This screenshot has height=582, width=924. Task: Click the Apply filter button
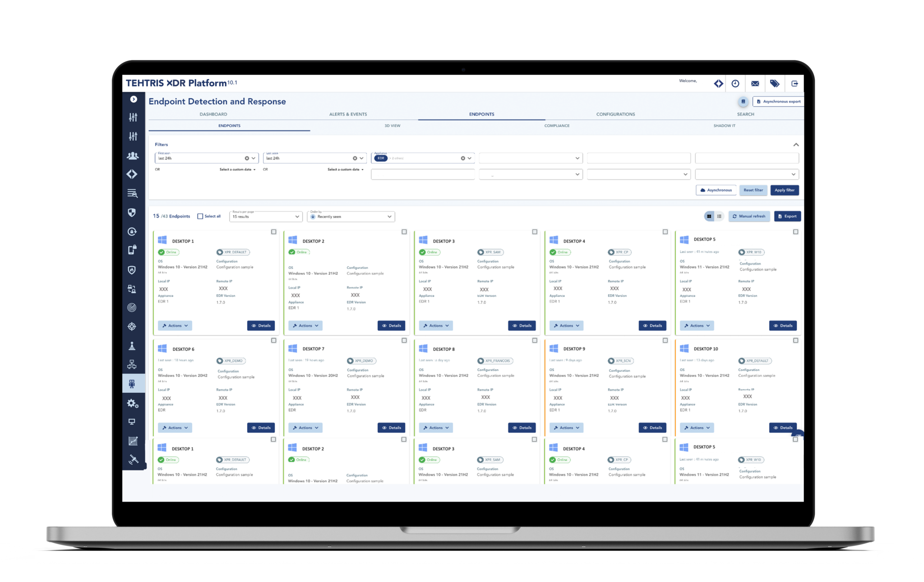click(x=785, y=190)
